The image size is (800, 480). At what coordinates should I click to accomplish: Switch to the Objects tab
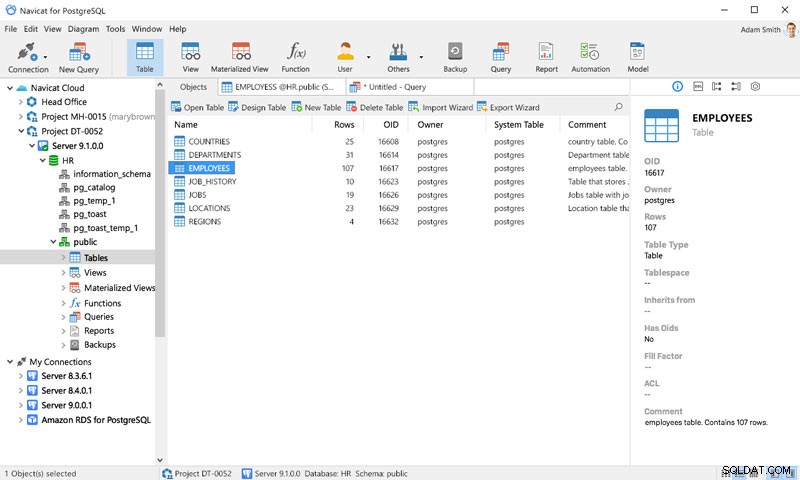tap(193, 87)
